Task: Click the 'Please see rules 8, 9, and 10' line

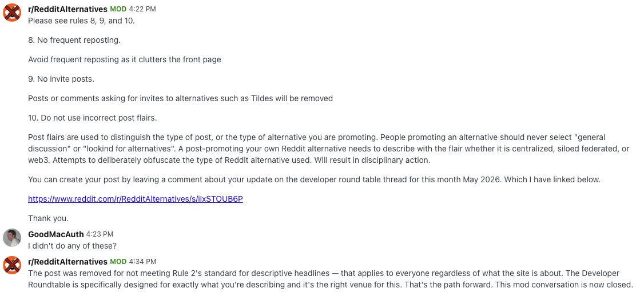Action: coord(81,21)
